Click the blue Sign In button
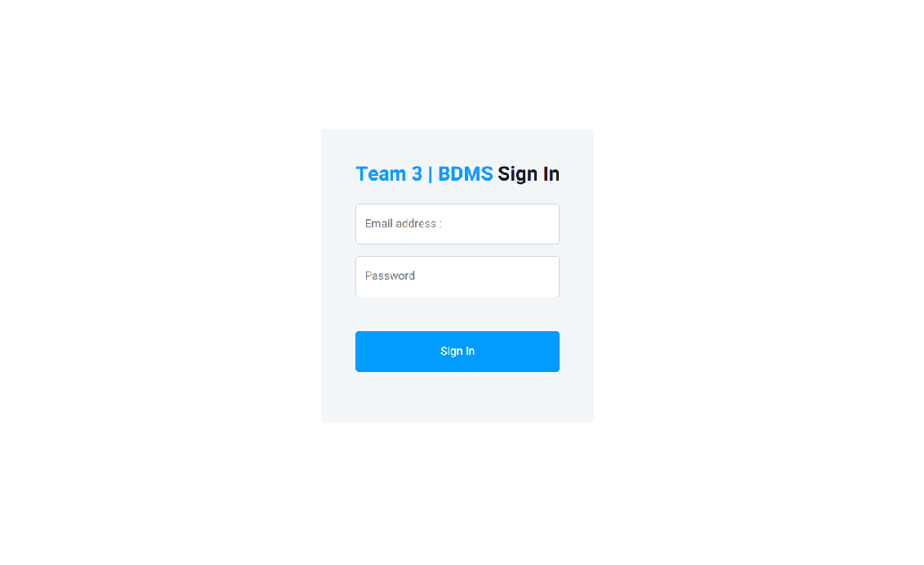This screenshot has width=924, height=565. tap(457, 352)
